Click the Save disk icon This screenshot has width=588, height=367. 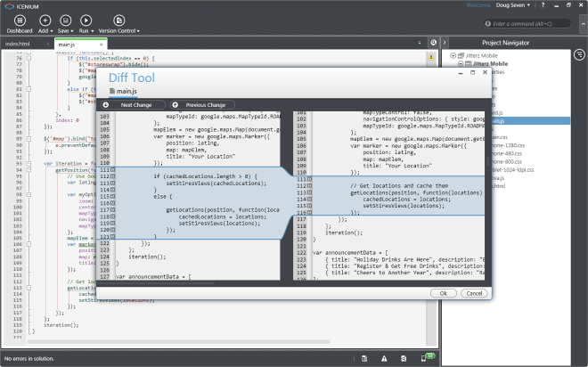coord(65,20)
